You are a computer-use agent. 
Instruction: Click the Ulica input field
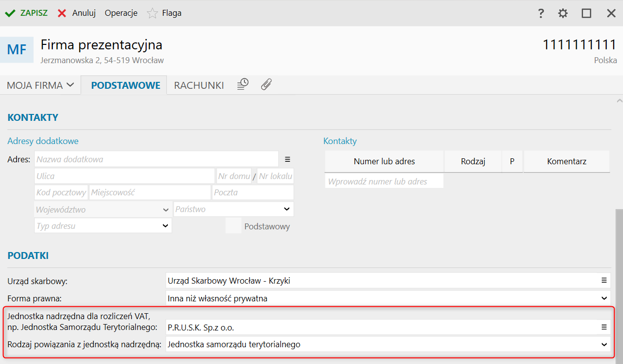pyautogui.click(x=124, y=176)
